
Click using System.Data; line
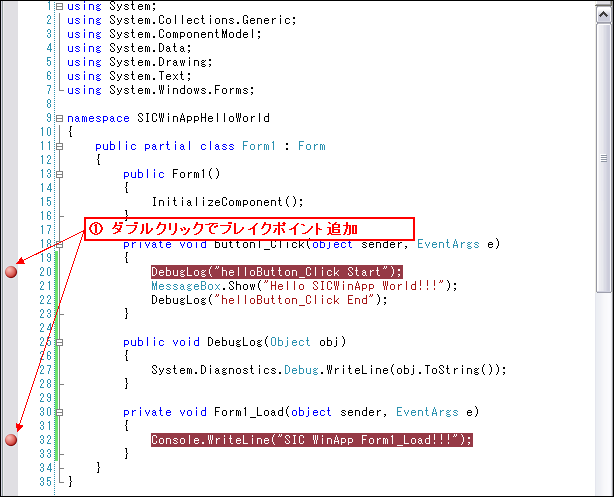129,48
